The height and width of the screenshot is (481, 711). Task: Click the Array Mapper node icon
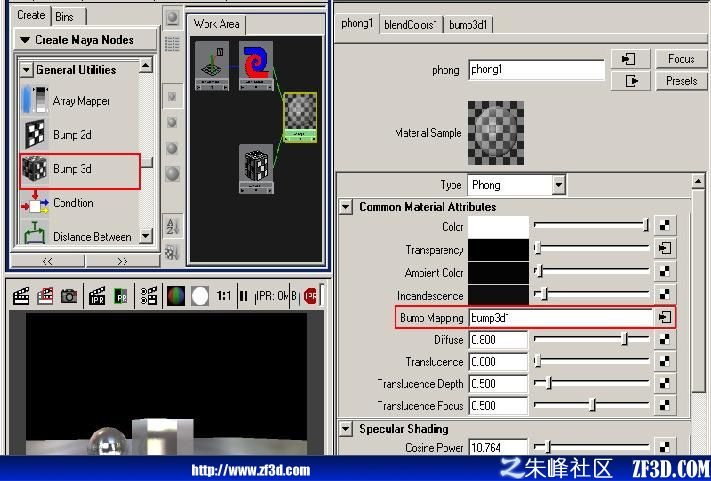click(x=34, y=100)
